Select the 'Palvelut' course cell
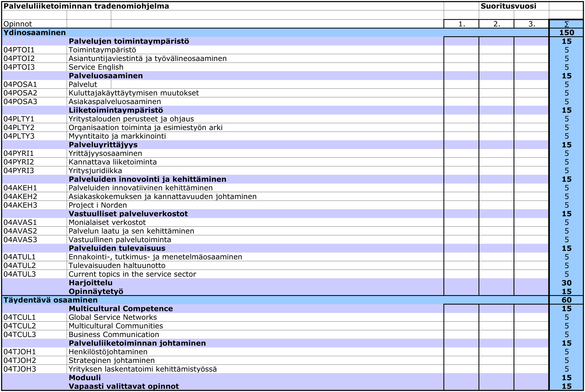The height and width of the screenshot is (392, 585). tap(83, 84)
